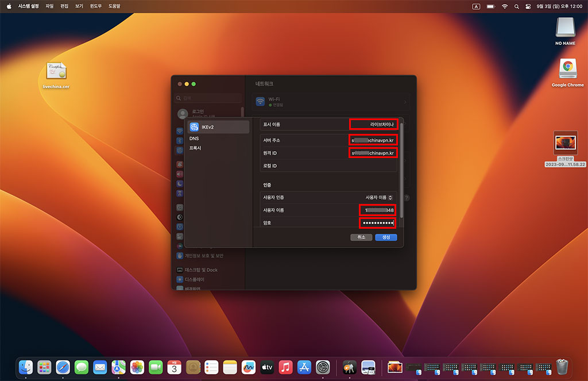Open Finder from the Dock
The image size is (588, 381).
[25, 367]
